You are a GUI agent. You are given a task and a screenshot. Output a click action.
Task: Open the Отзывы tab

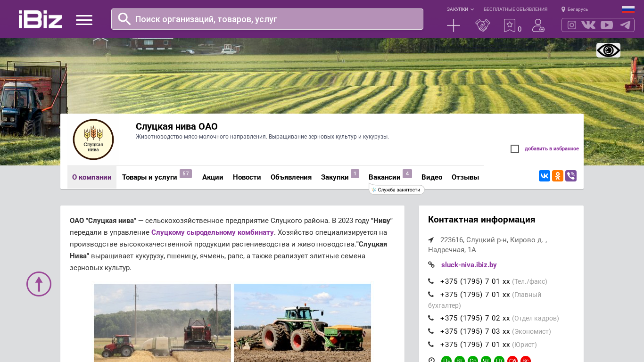[465, 177]
